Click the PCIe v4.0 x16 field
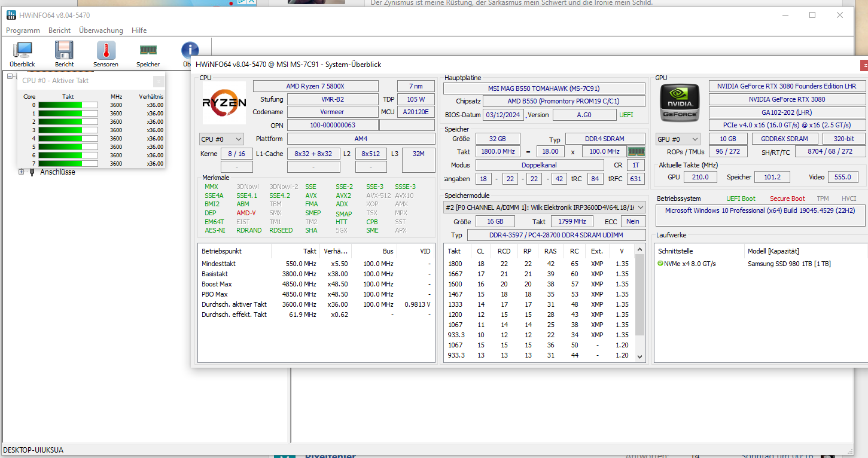 click(787, 125)
